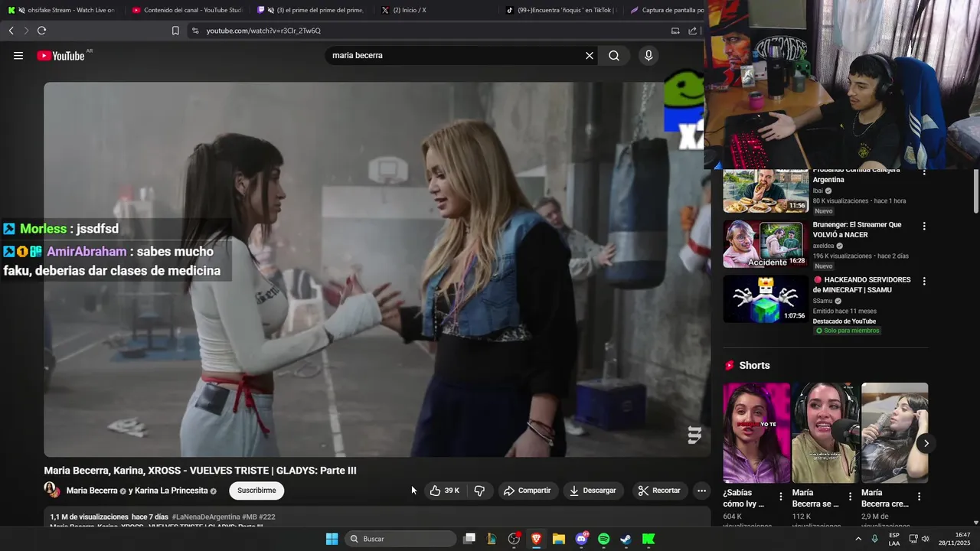Open Steam taskbar icon

pos(626,539)
